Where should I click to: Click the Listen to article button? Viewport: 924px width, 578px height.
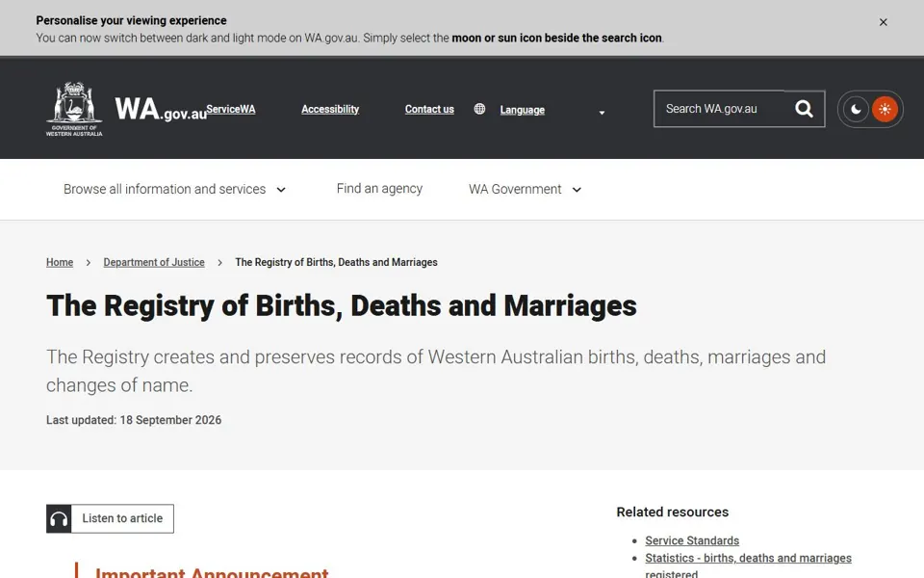(110, 518)
